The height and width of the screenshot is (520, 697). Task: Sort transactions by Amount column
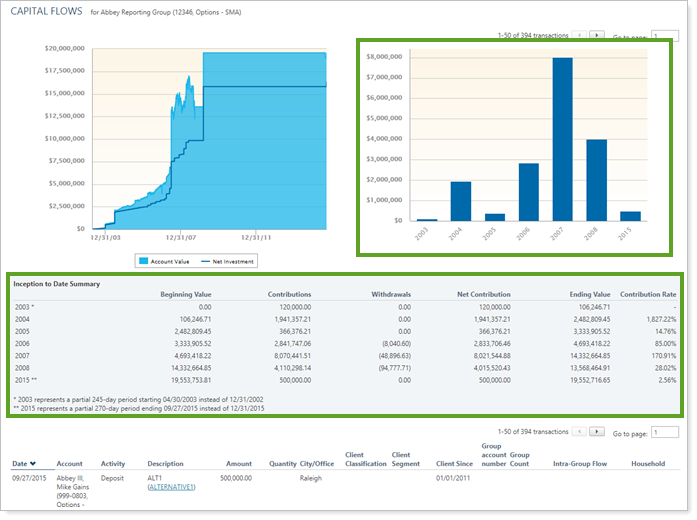tap(238, 464)
